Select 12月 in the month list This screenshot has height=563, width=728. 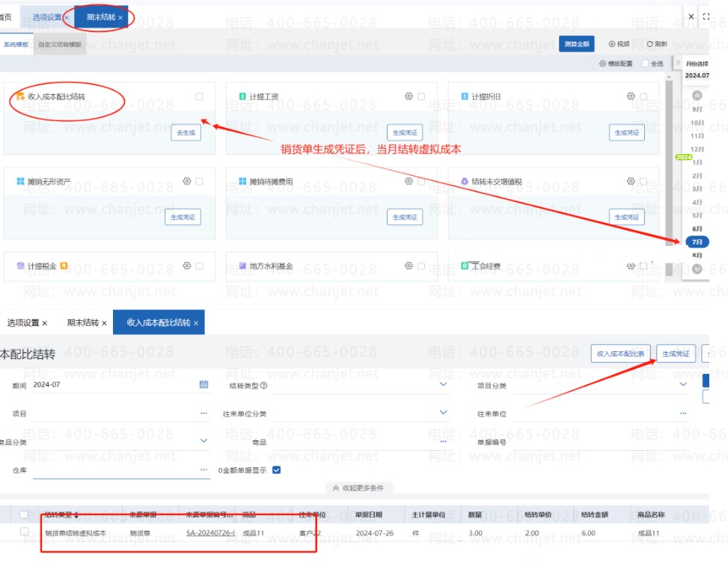click(697, 150)
